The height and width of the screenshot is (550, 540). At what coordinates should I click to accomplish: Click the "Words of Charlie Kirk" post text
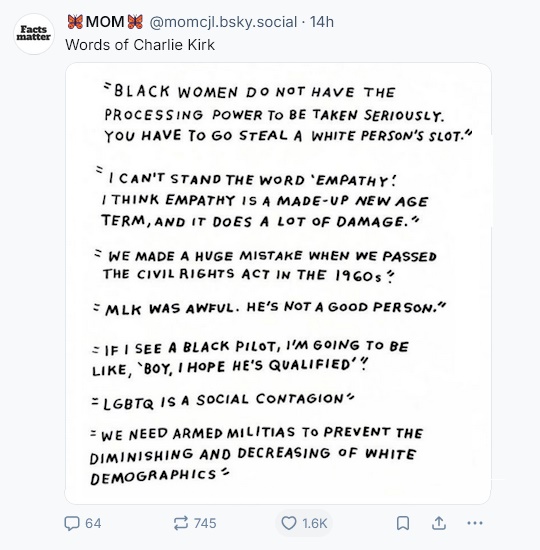[x=140, y=45]
